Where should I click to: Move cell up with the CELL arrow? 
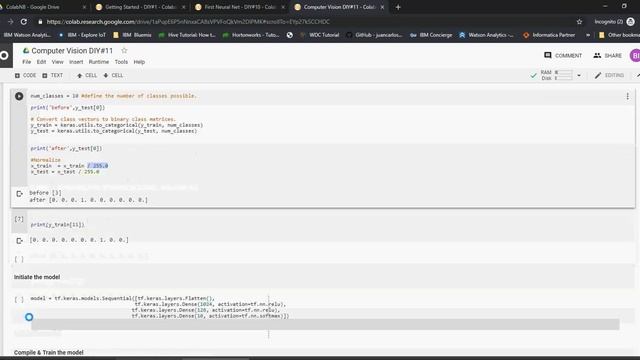87,76
